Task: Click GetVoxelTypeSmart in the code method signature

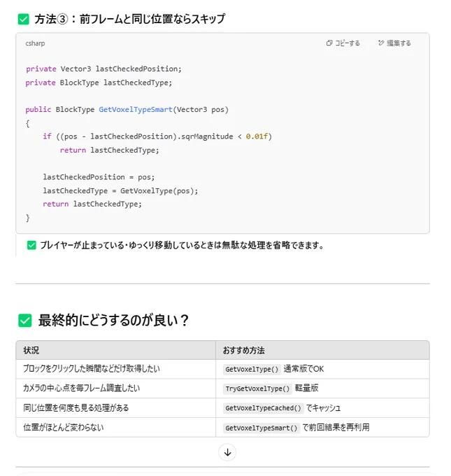Action: (x=136, y=110)
